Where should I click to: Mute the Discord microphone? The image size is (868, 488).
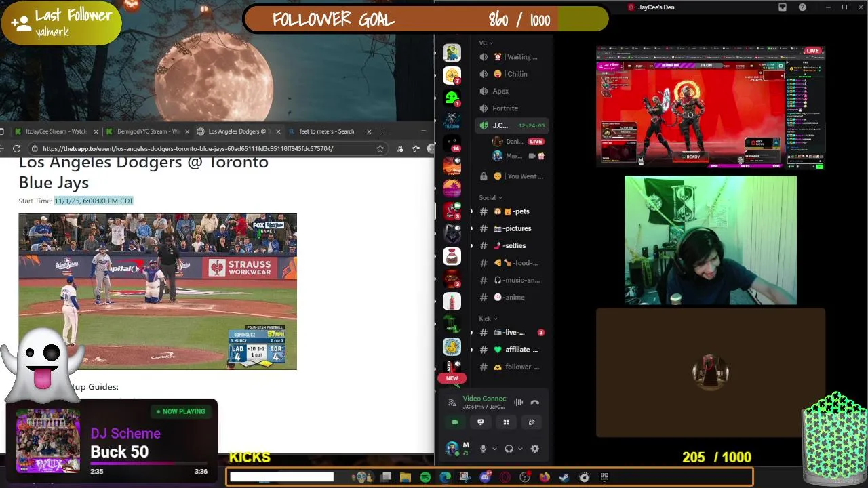pos(483,449)
